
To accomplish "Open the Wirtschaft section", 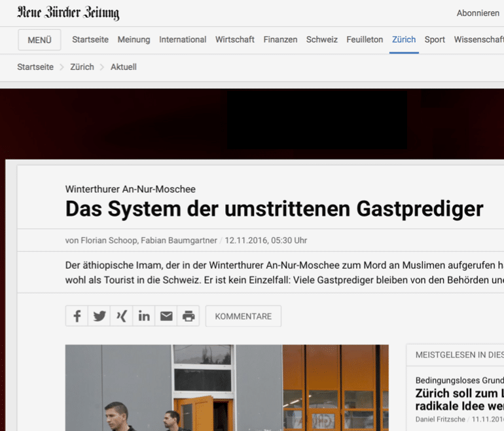I will [x=235, y=40].
